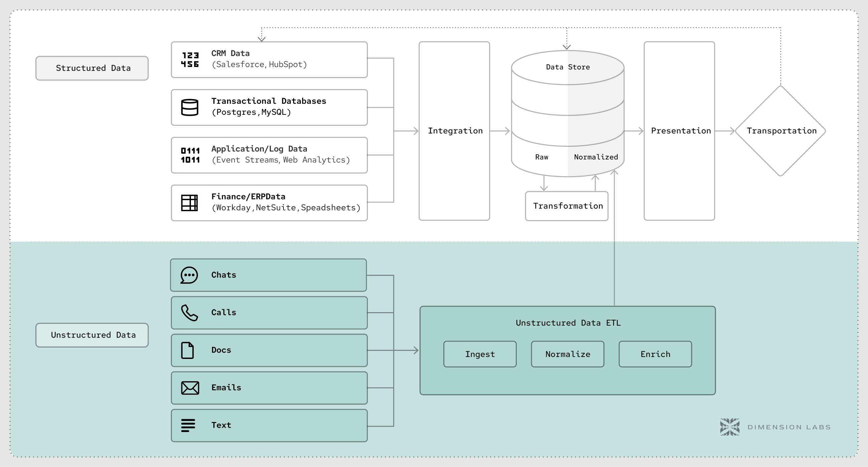
Task: Select the Integration block
Action: pyautogui.click(x=454, y=131)
